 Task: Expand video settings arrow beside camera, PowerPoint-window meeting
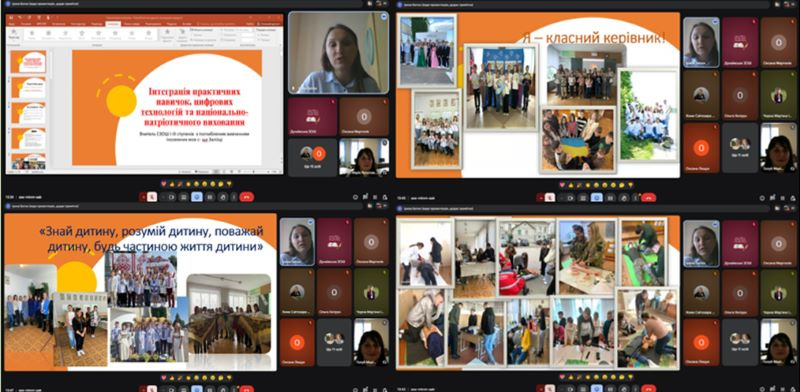[163, 197]
